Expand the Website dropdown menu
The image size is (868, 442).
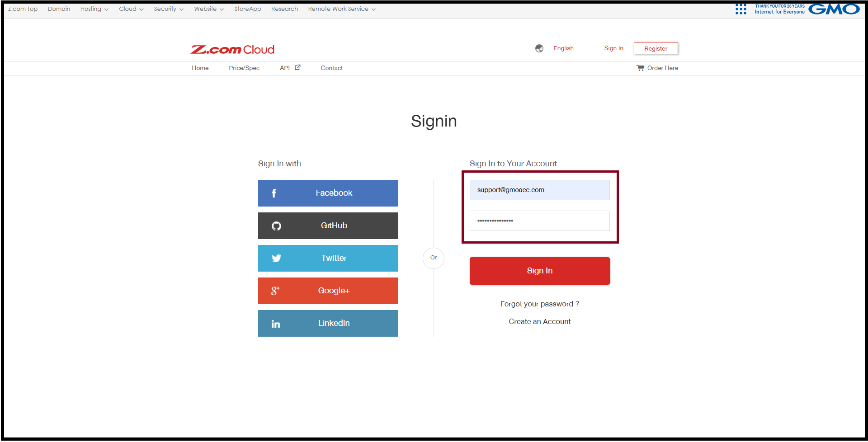coord(208,9)
